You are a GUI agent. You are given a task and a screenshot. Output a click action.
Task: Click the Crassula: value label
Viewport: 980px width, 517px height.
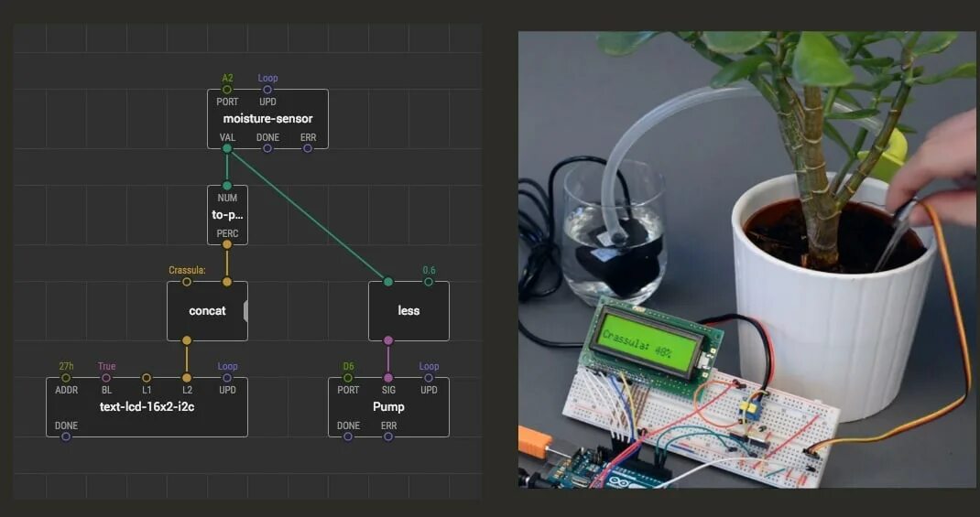(x=187, y=270)
